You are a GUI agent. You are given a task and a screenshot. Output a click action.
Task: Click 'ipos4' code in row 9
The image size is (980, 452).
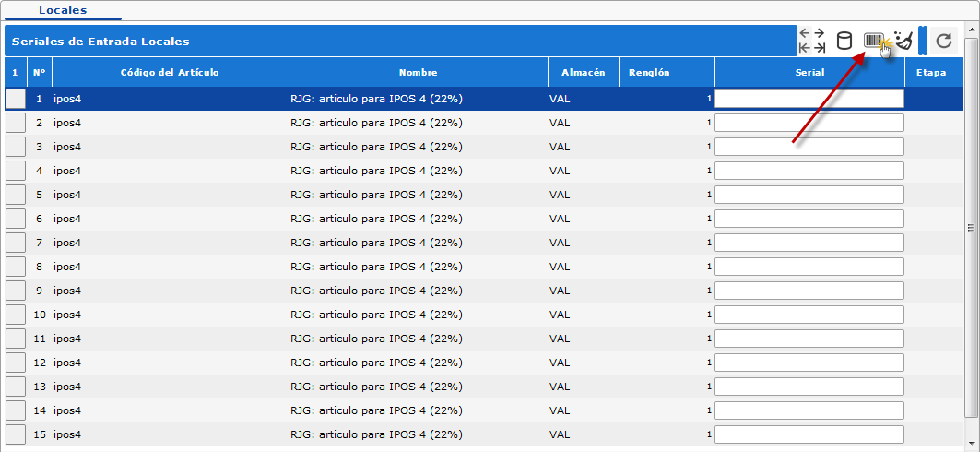click(x=67, y=291)
